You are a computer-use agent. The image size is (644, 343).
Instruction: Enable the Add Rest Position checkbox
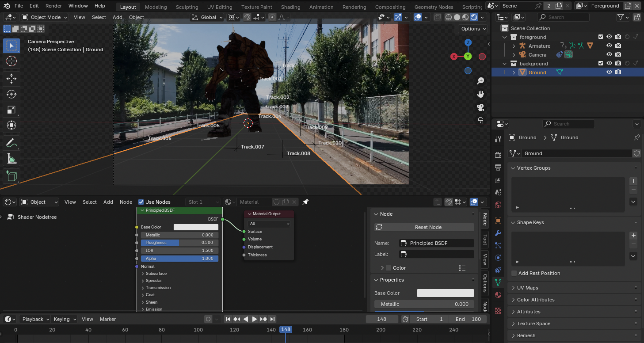tap(514, 273)
